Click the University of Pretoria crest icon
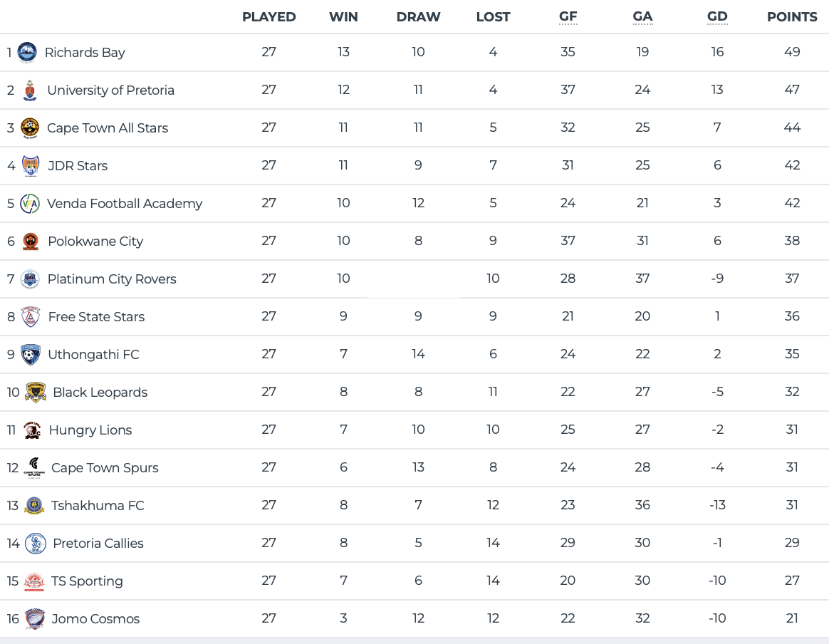This screenshot has width=829, height=644. click(x=29, y=90)
